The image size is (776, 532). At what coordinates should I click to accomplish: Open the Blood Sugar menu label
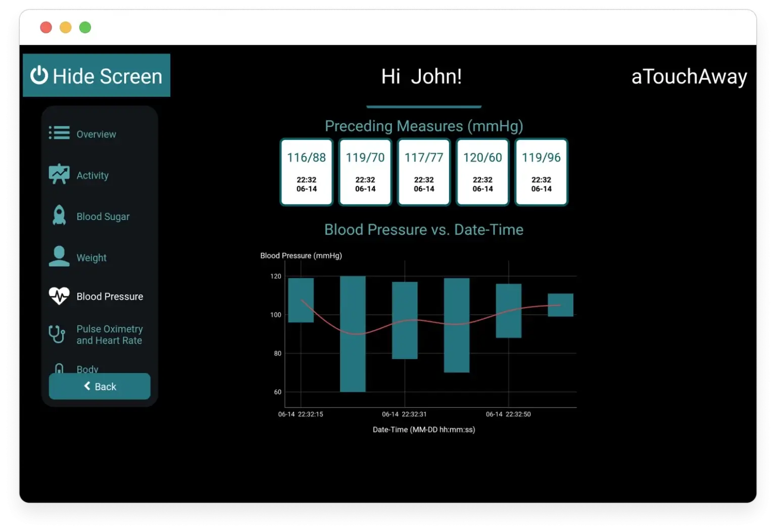click(x=103, y=217)
